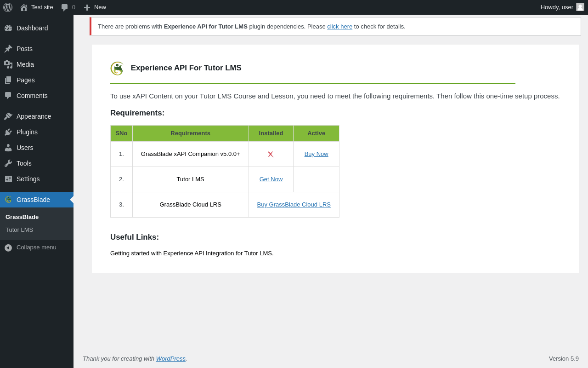The width and height of the screenshot is (588, 368).
Task: Open Comments in the sidebar
Action: (37, 96)
